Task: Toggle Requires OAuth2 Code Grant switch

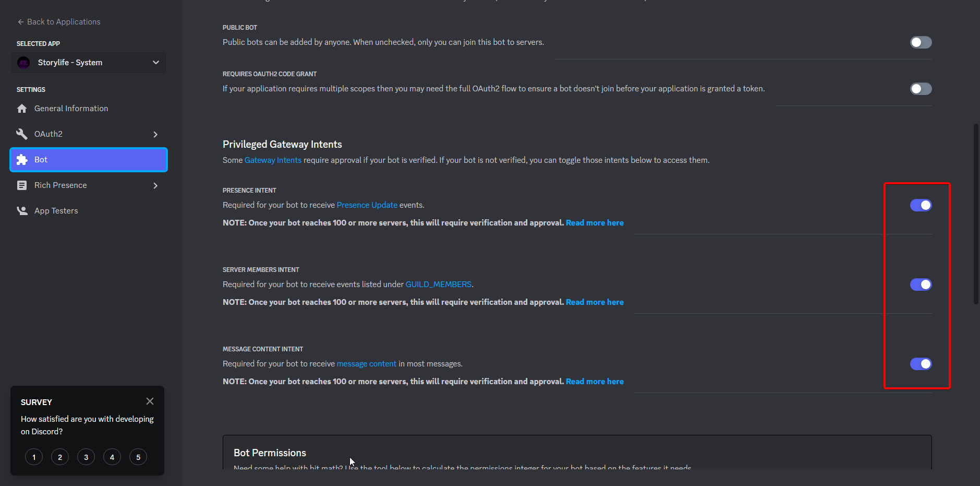Action: click(921, 89)
